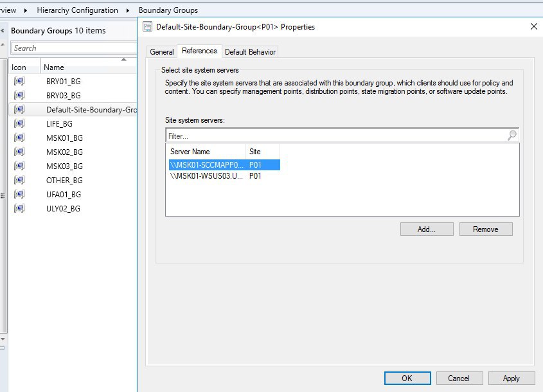This screenshot has width=543, height=392.
Task: Select LIFE_BG in the boundary group list
Action: [59, 124]
